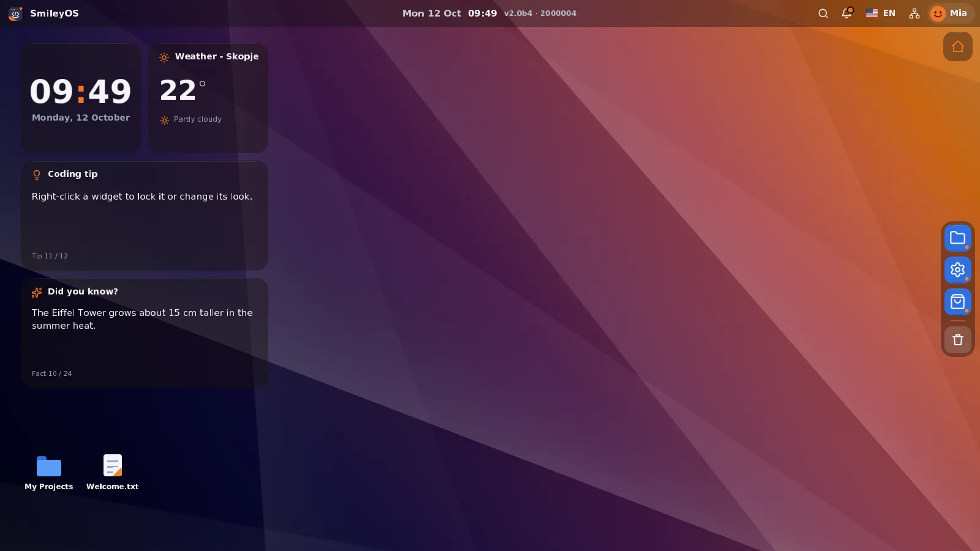The image size is (980, 551).
Task: Click the Fact 10 / 24 counter
Action: pyautogui.click(x=51, y=373)
